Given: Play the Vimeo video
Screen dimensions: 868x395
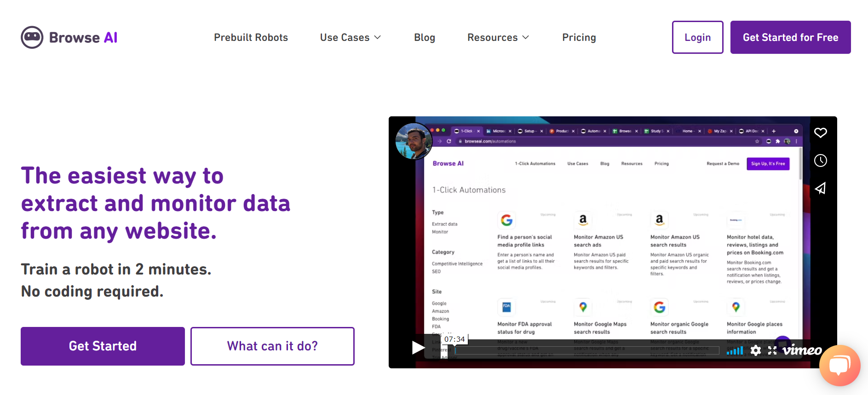Looking at the screenshot, I should click(418, 348).
